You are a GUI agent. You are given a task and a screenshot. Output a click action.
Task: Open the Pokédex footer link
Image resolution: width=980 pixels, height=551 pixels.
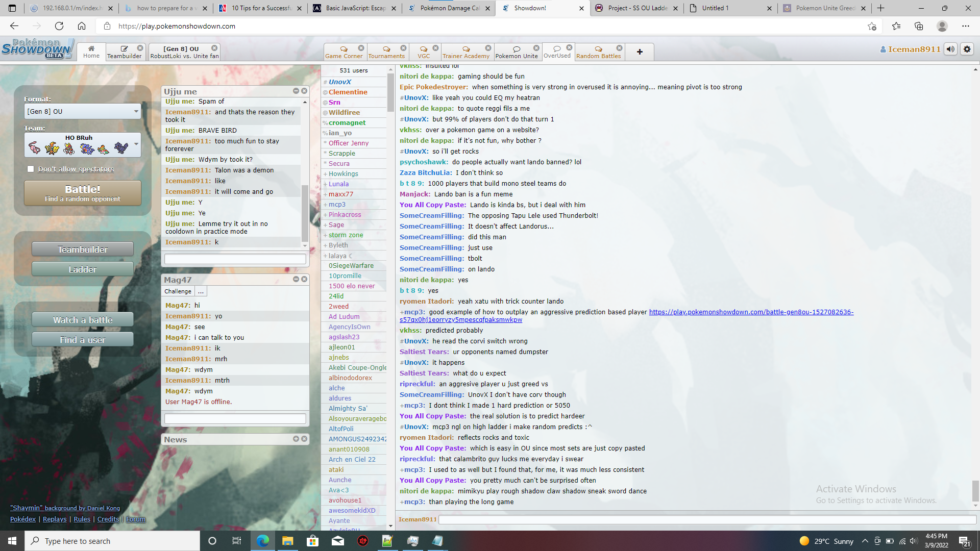(23, 519)
